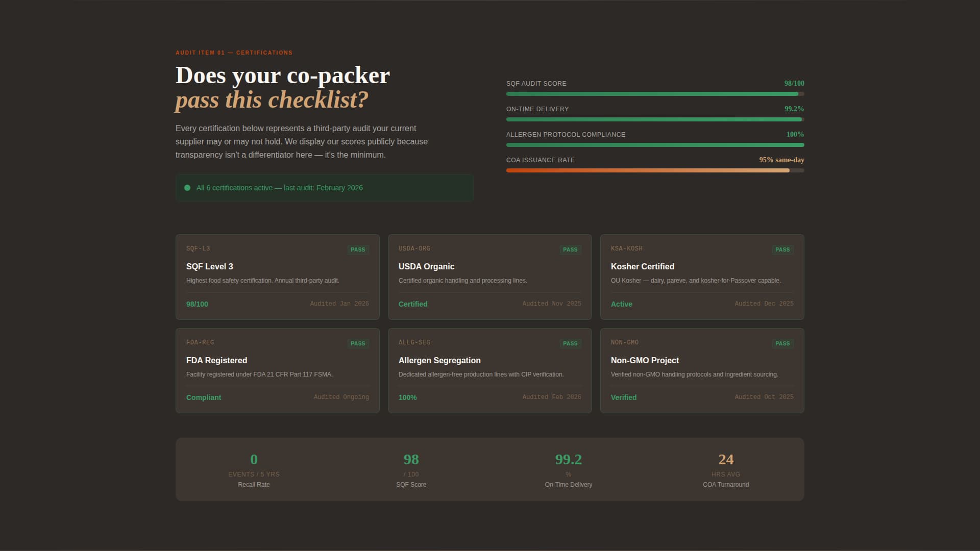Viewport: 980px width, 551px height.
Task: Click the SQF-L3 code label
Action: 198,248
